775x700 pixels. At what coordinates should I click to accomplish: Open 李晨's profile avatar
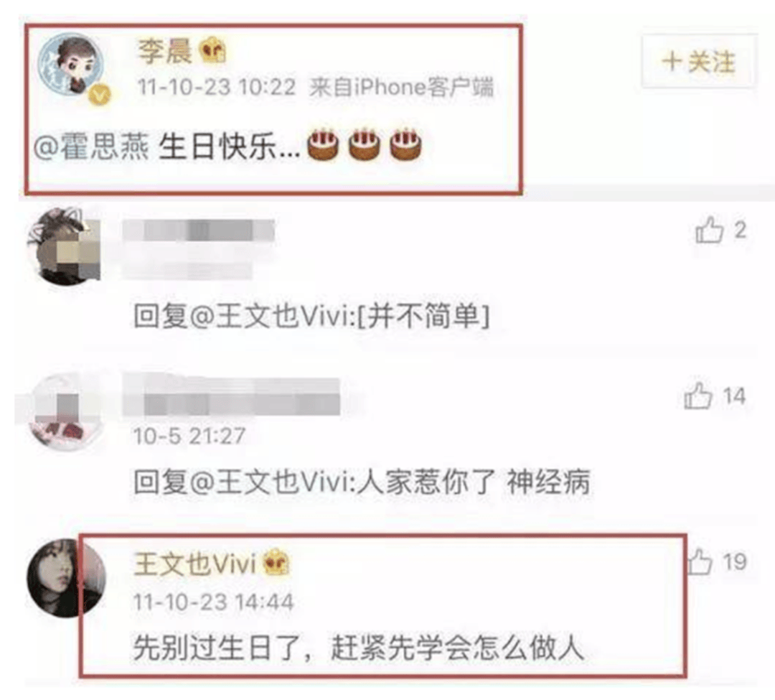(x=72, y=65)
